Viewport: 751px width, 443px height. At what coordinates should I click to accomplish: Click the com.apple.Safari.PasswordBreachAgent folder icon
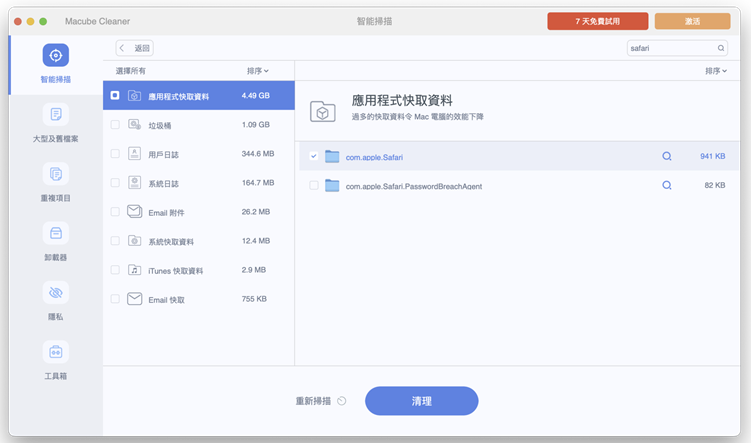coord(332,185)
